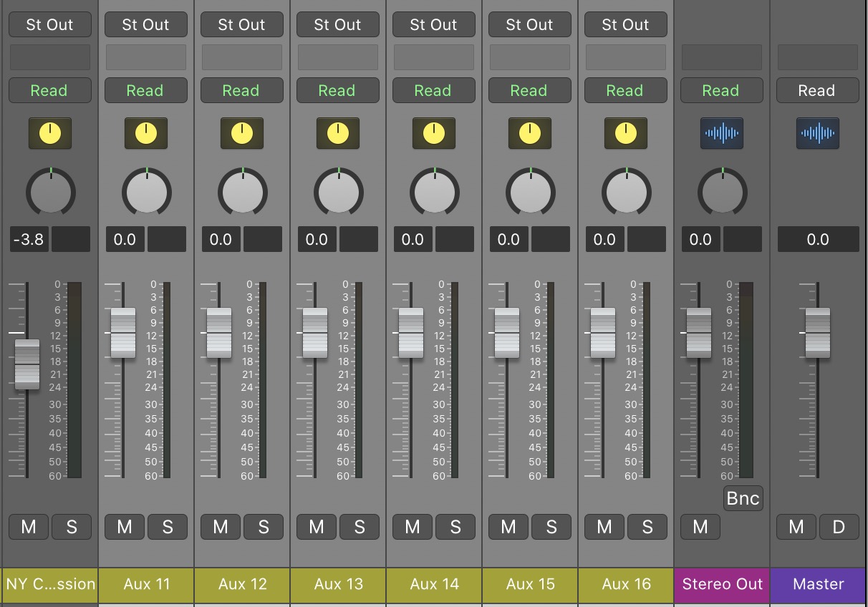
Task: Select the Stereo Out channel name label
Action: (x=722, y=584)
